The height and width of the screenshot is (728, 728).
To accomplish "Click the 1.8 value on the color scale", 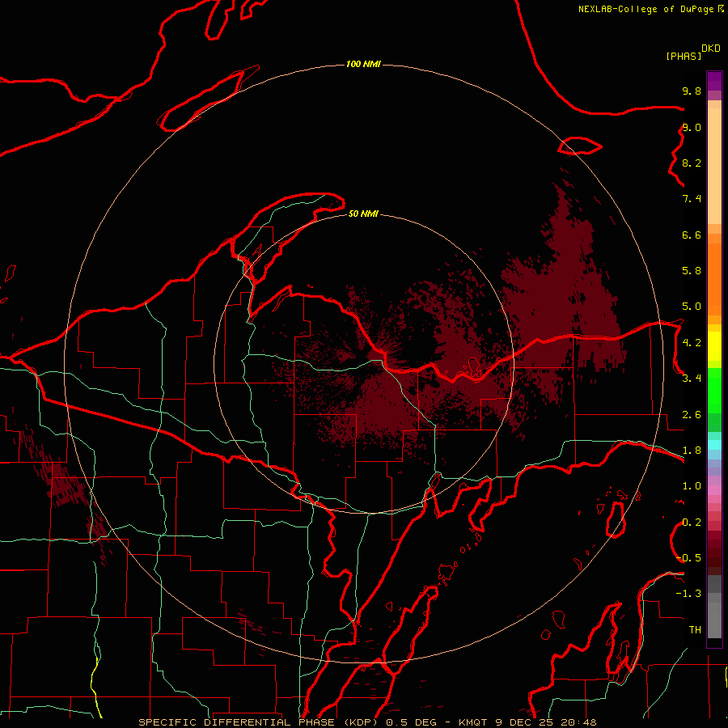I will tap(692, 451).
